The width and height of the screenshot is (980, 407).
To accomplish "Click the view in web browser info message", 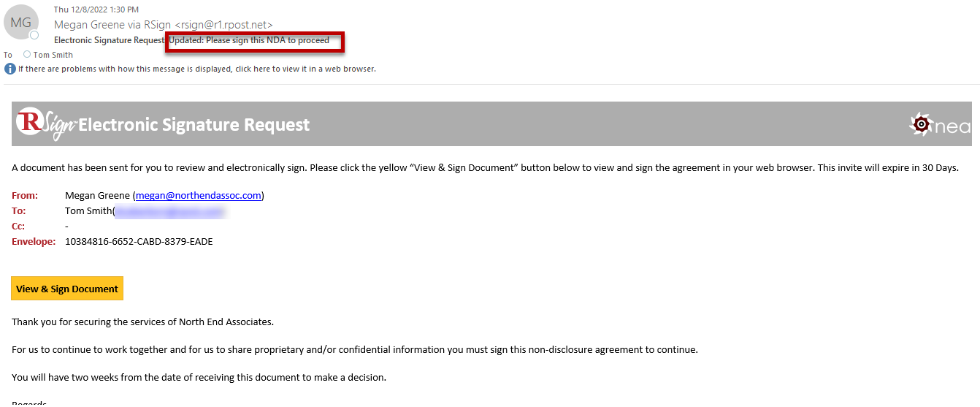I will (197, 69).
